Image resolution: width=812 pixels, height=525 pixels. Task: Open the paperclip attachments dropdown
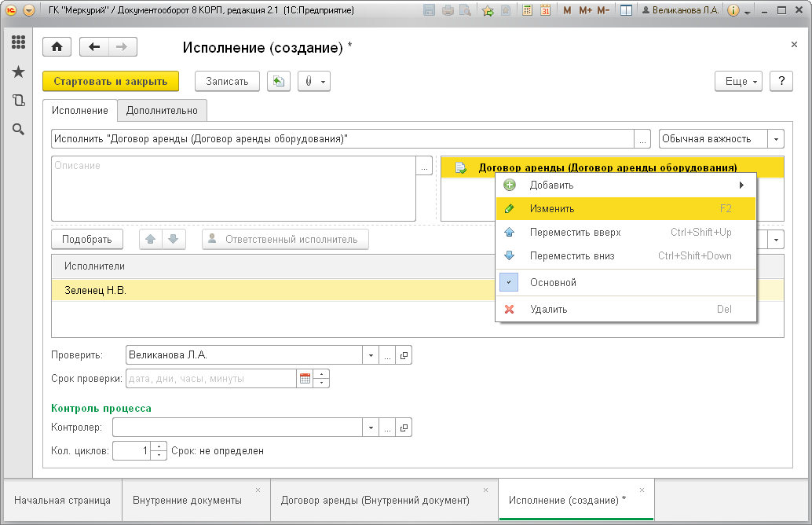314,82
